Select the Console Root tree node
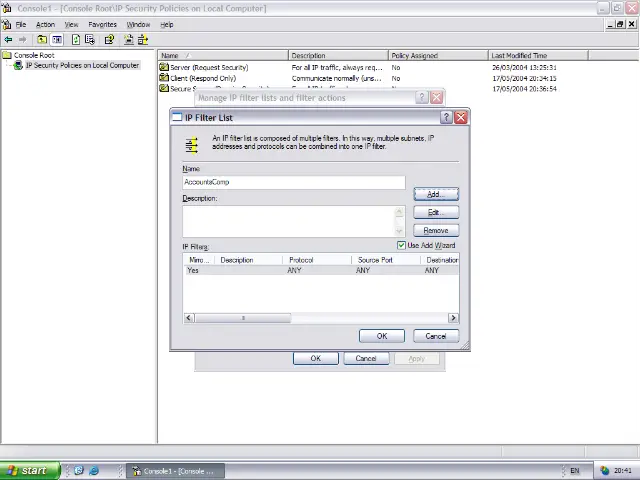 click(34, 55)
